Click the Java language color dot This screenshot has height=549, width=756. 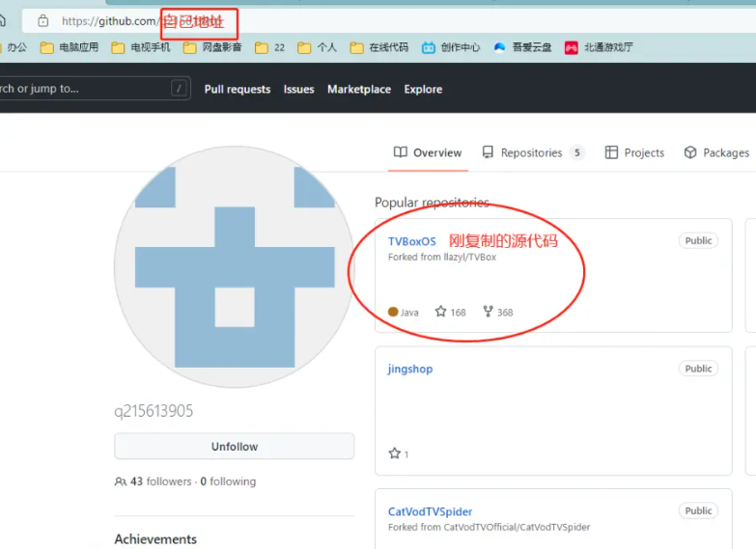pyautogui.click(x=393, y=312)
